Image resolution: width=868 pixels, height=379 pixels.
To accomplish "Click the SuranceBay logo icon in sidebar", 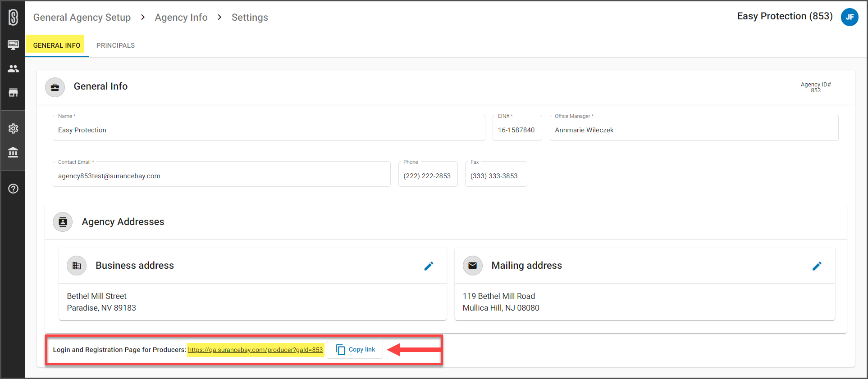I will (14, 18).
